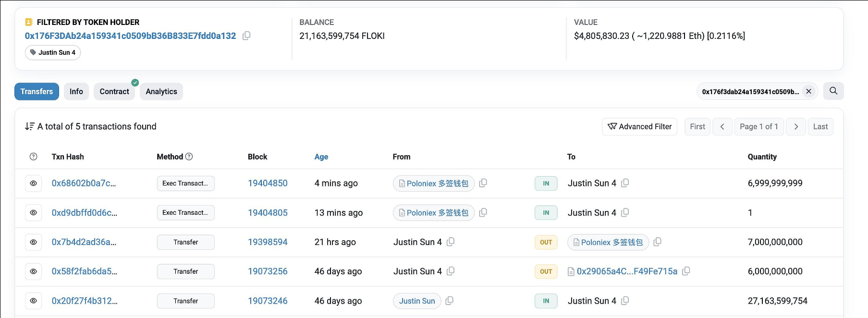Go to next page with right chevron

[796, 126]
